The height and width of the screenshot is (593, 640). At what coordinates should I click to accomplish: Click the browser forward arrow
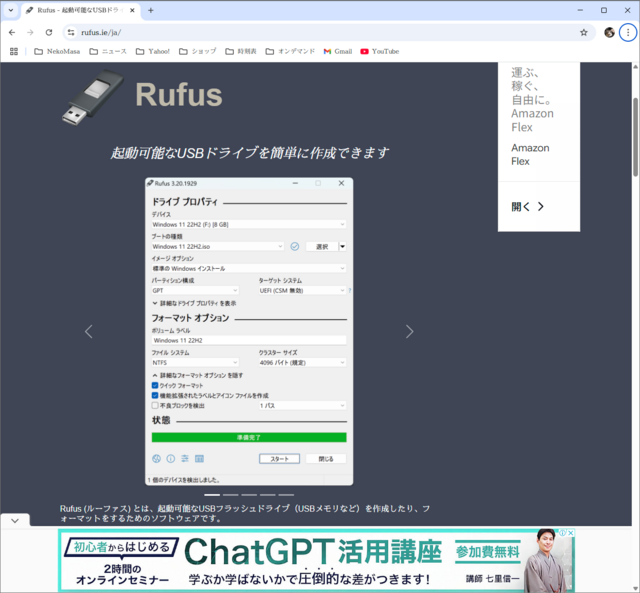tap(30, 32)
